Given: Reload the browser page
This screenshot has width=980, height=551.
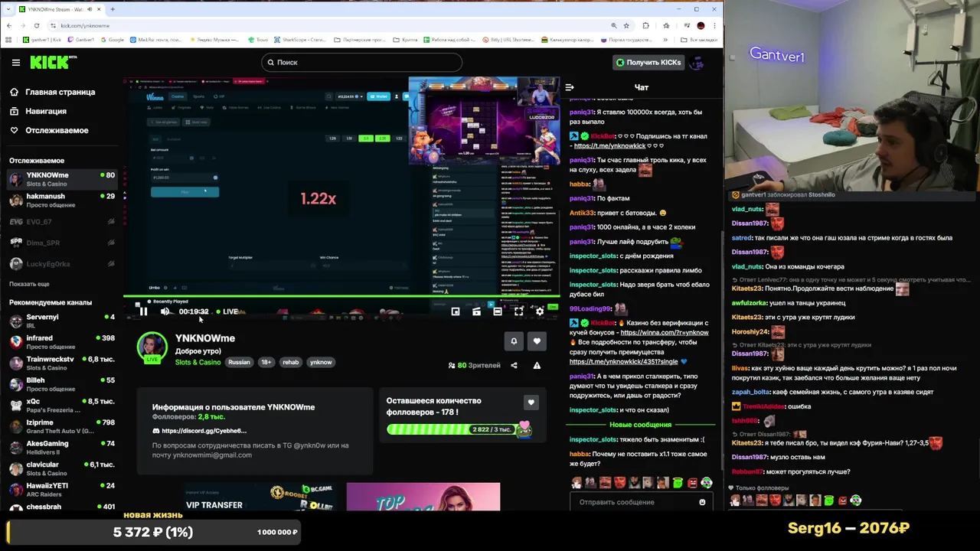Looking at the screenshot, I should click(38, 25).
